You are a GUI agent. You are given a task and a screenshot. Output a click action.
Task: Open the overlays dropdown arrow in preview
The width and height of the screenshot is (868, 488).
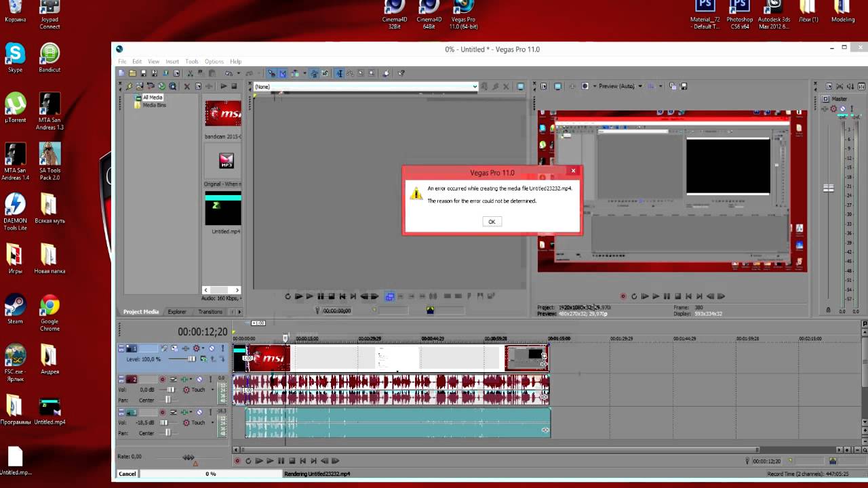click(660, 86)
